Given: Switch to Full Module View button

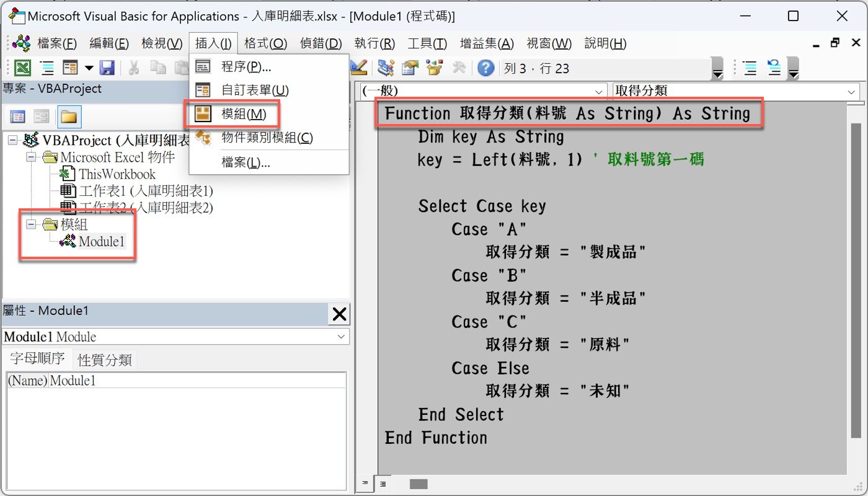Looking at the screenshot, I should [383, 483].
